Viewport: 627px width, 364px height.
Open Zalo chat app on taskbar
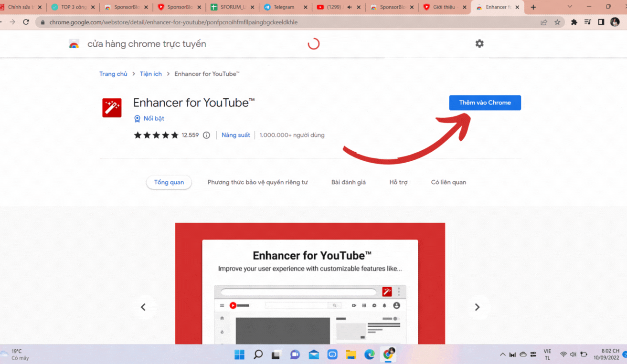point(332,354)
